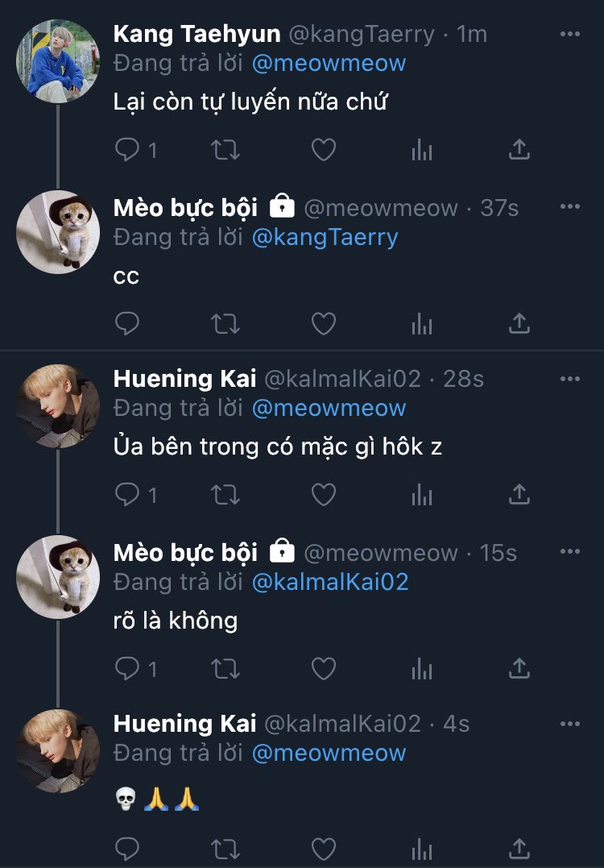Open Kang Taehyun's profile picture

point(58,61)
